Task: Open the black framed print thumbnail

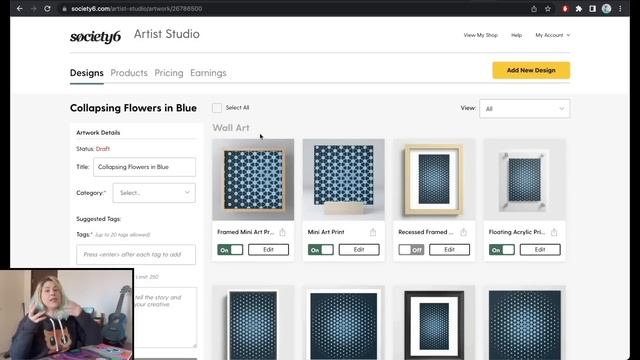Action: (434, 322)
